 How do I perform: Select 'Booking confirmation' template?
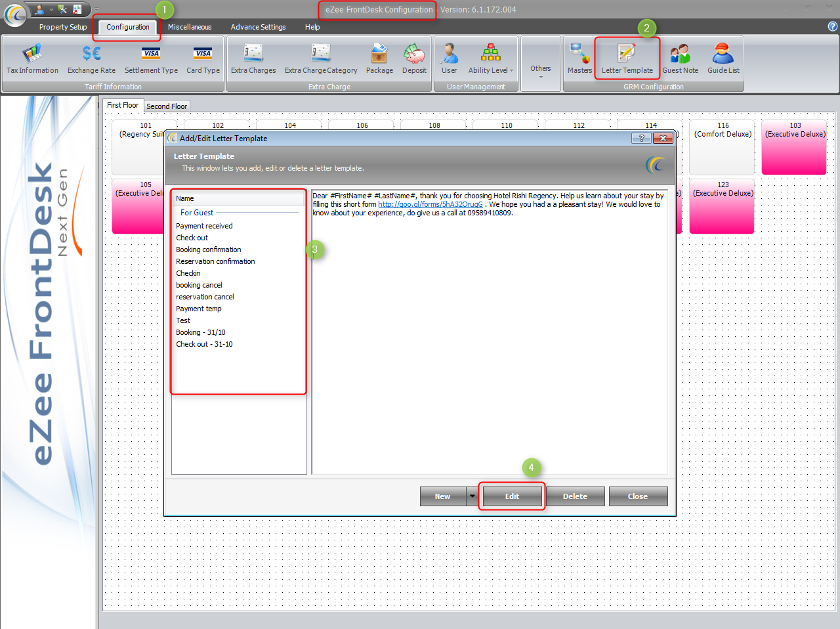click(209, 249)
